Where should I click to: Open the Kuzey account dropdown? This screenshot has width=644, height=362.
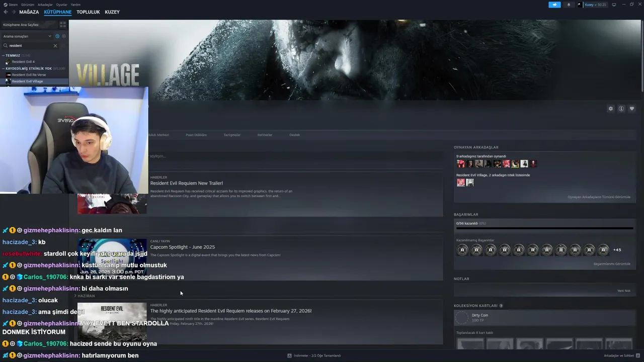pos(592,5)
